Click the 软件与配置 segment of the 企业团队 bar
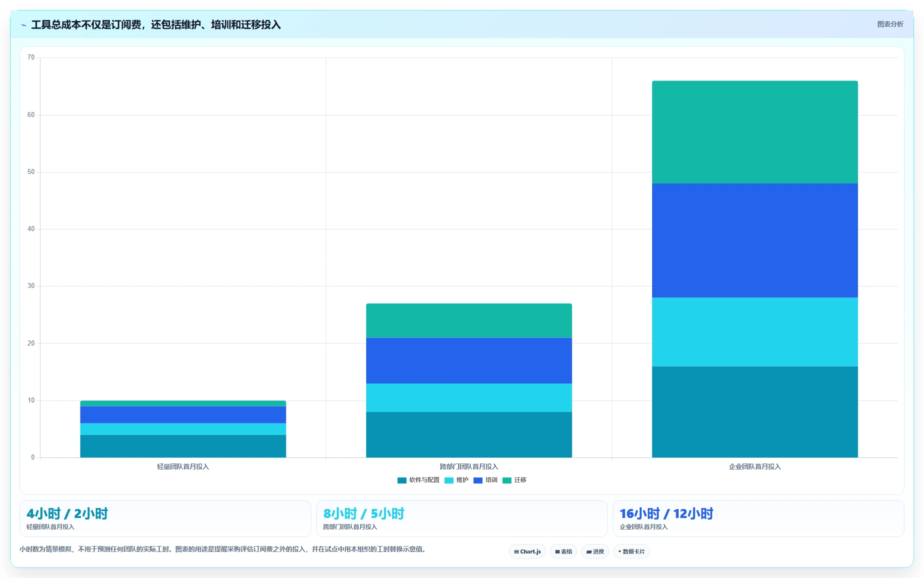 pos(755,412)
